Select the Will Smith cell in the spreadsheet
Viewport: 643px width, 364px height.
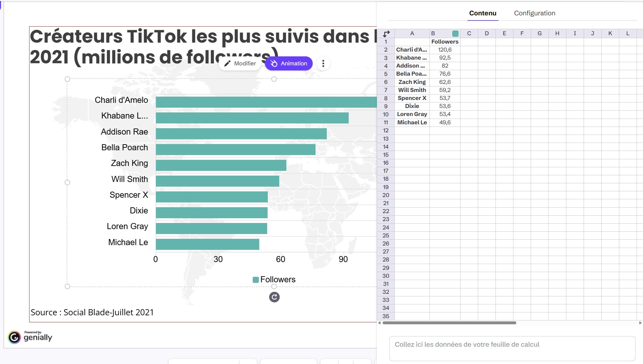[412, 90]
